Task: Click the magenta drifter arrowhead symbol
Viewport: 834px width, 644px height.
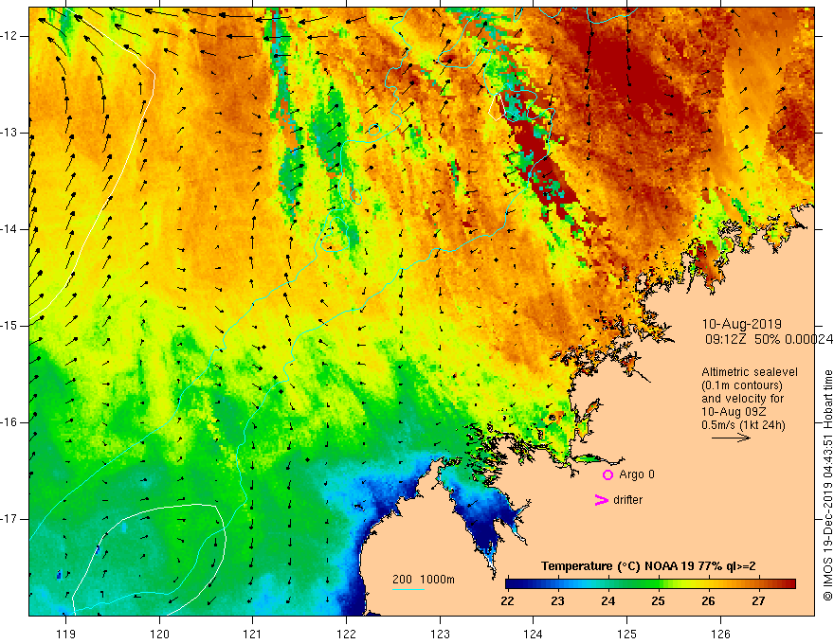Action: pos(602,499)
